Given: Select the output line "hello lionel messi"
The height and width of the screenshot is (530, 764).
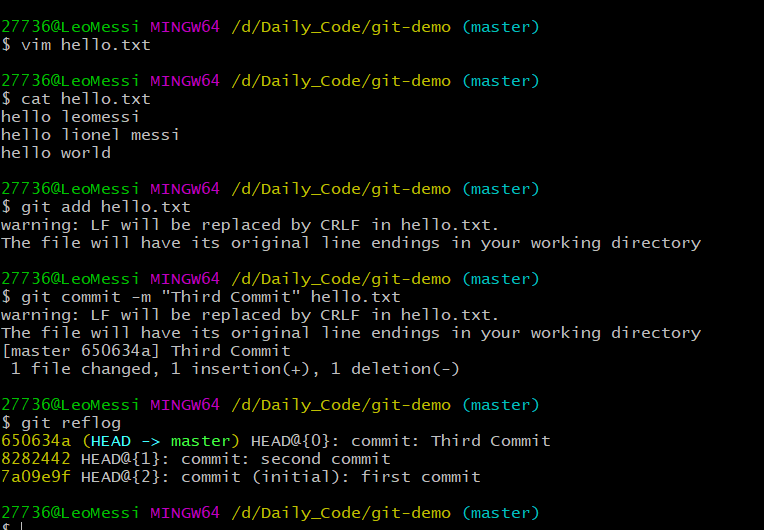Looking at the screenshot, I should point(90,135).
